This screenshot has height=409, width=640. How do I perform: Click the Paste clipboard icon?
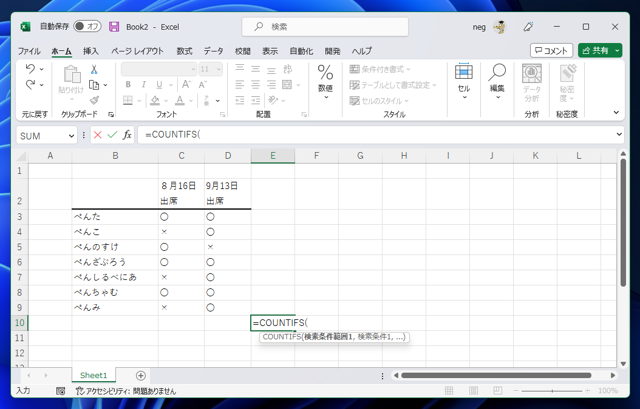click(71, 75)
